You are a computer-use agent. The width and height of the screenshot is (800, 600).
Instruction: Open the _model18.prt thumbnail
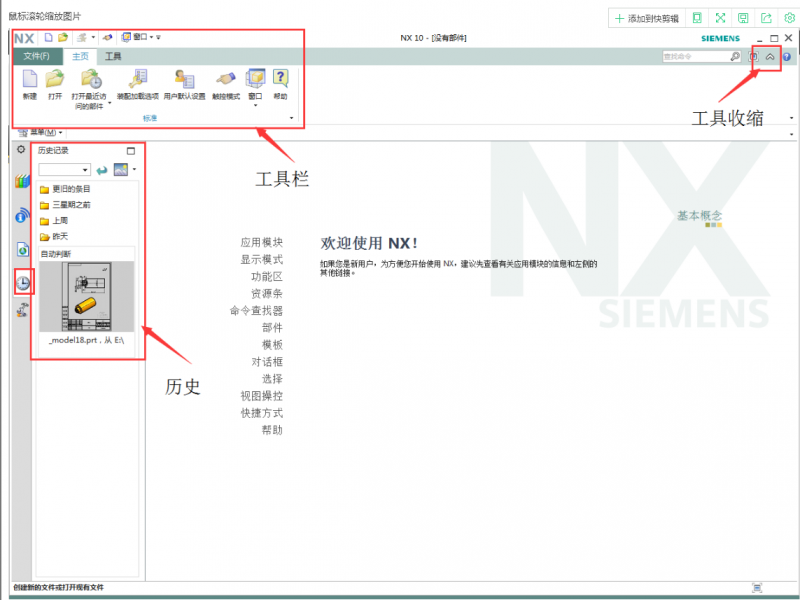pos(87,296)
